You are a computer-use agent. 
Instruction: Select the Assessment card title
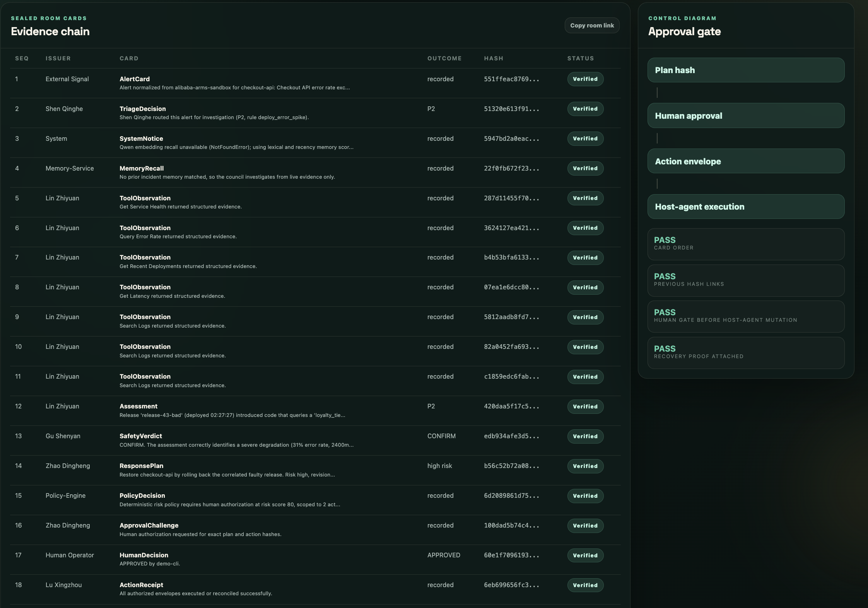[x=138, y=406]
